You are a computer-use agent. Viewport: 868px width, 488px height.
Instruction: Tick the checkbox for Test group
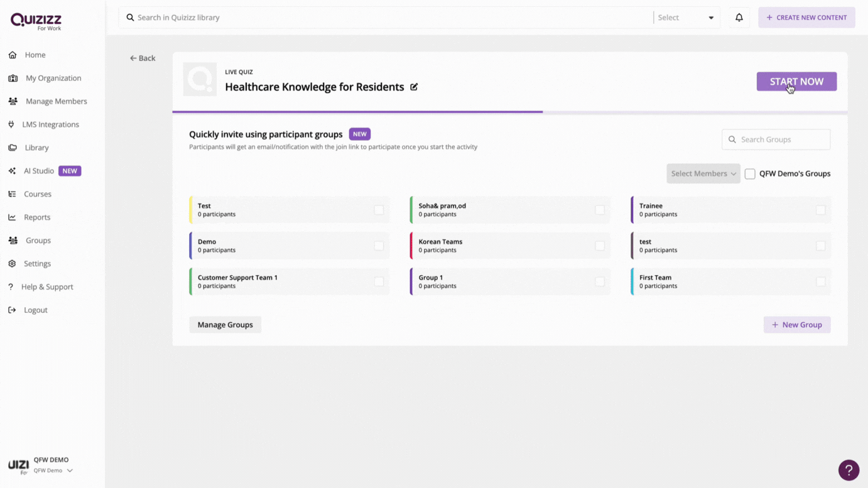coord(379,210)
